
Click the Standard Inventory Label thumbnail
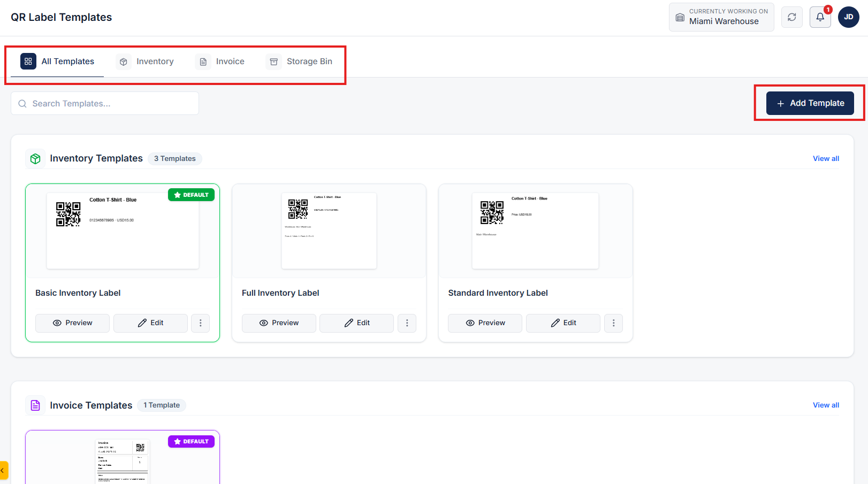click(535, 231)
